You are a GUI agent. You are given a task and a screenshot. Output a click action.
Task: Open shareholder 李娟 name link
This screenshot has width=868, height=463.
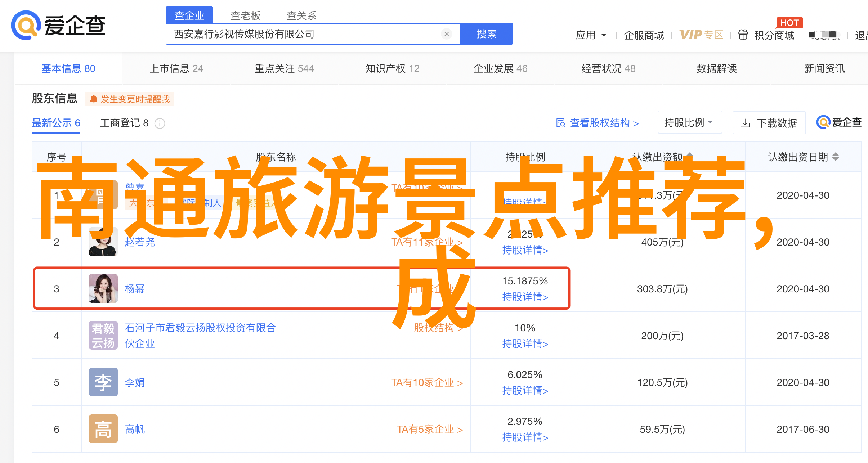click(135, 382)
